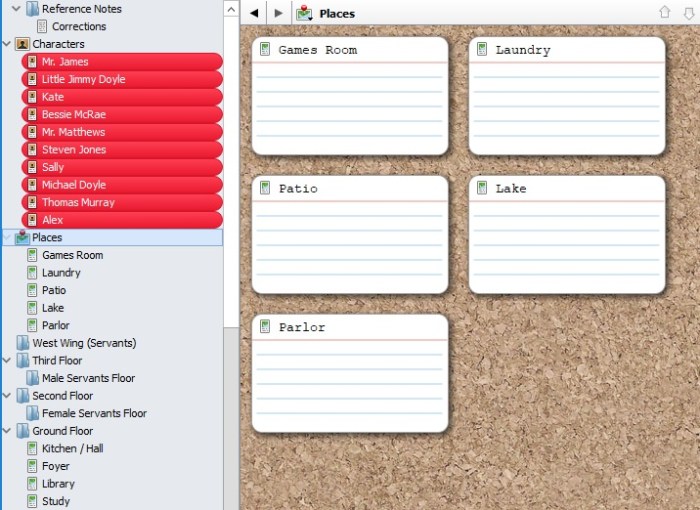Viewport: 700px width, 510px height.
Task: Collapse the Ground Floor folder
Action: pyautogui.click(x=8, y=431)
